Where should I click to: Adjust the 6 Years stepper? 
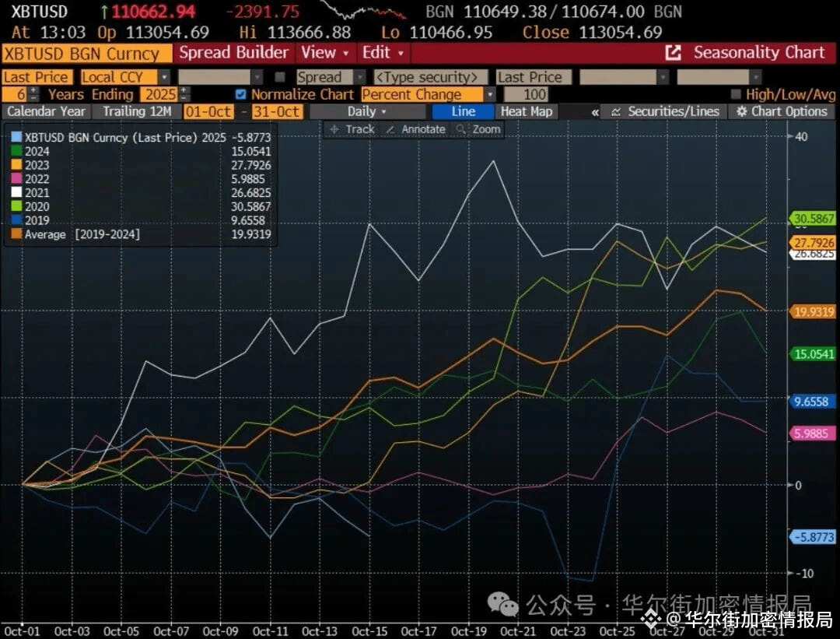(x=33, y=94)
